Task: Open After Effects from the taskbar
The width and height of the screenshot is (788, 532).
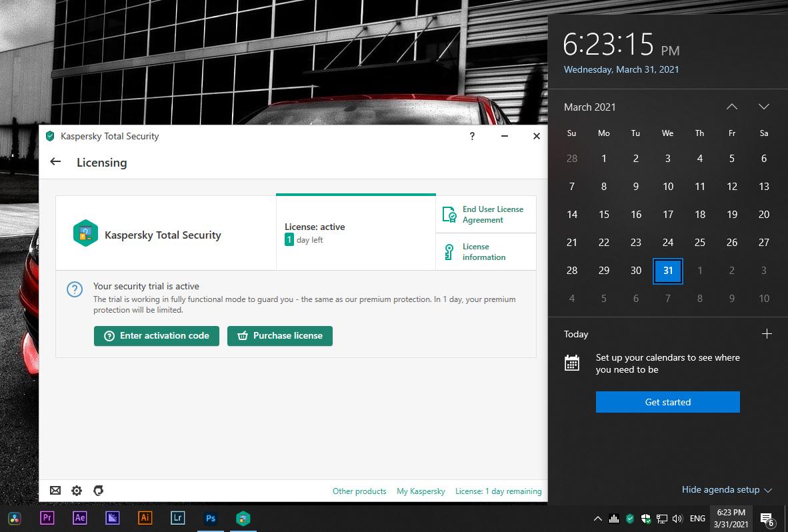Action: click(x=80, y=518)
